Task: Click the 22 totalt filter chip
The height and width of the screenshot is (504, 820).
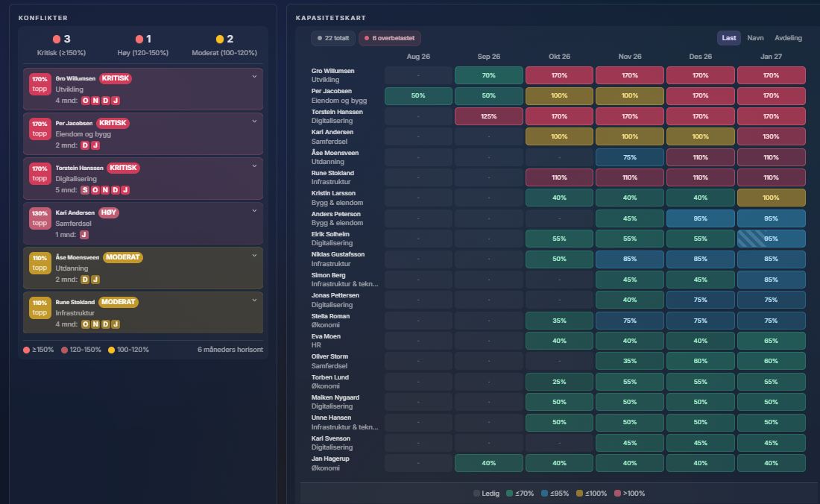Action: (x=333, y=38)
